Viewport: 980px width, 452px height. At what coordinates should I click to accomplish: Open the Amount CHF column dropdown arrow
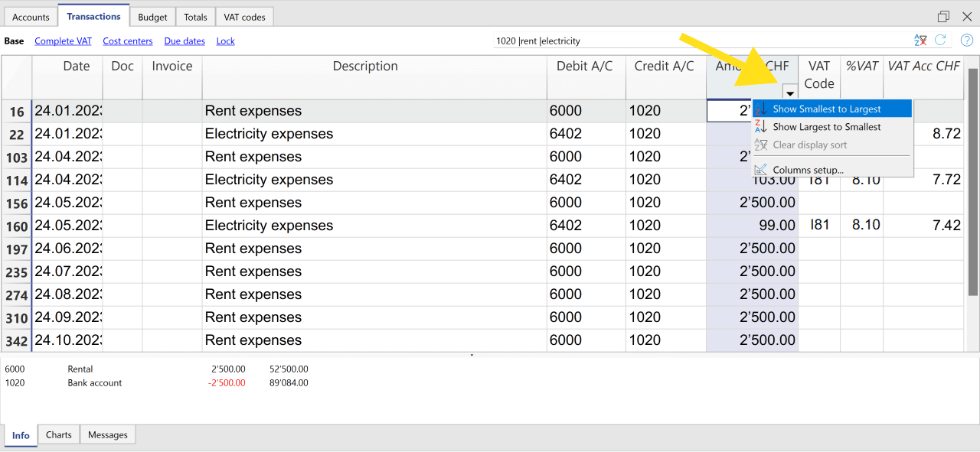point(789,92)
